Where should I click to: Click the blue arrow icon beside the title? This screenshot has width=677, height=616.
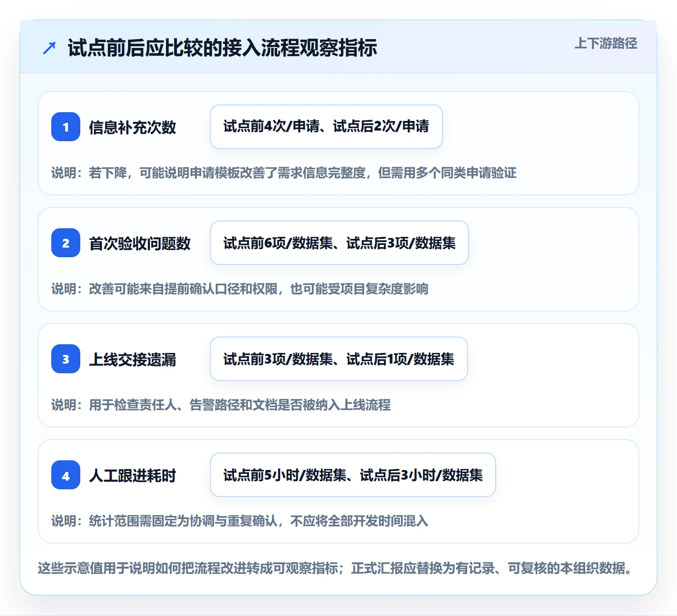(49, 48)
